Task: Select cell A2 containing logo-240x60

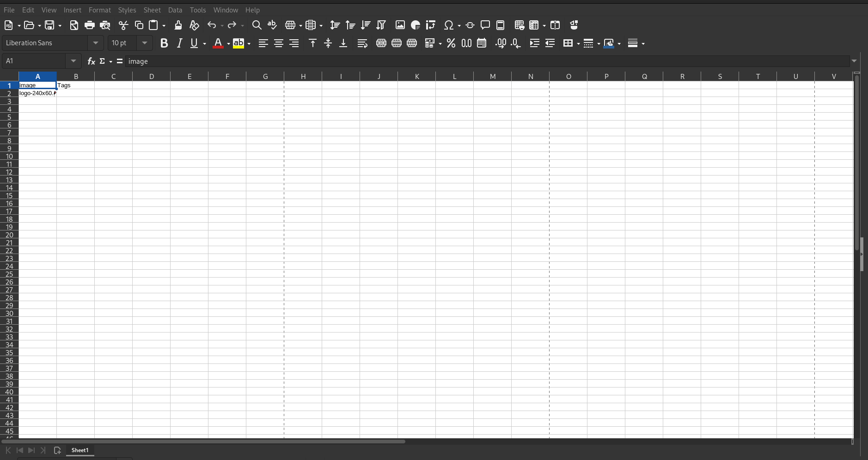Action: pos(37,93)
